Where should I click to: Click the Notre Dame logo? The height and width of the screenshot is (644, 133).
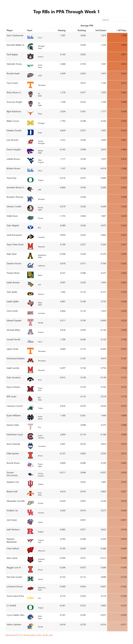tap(30, 417)
